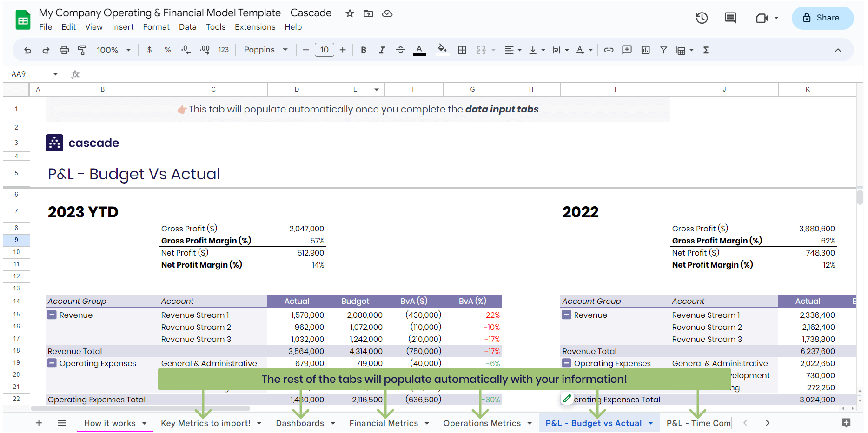This screenshot has height=433, width=868.
Task: Open the version history icon
Action: tap(702, 18)
